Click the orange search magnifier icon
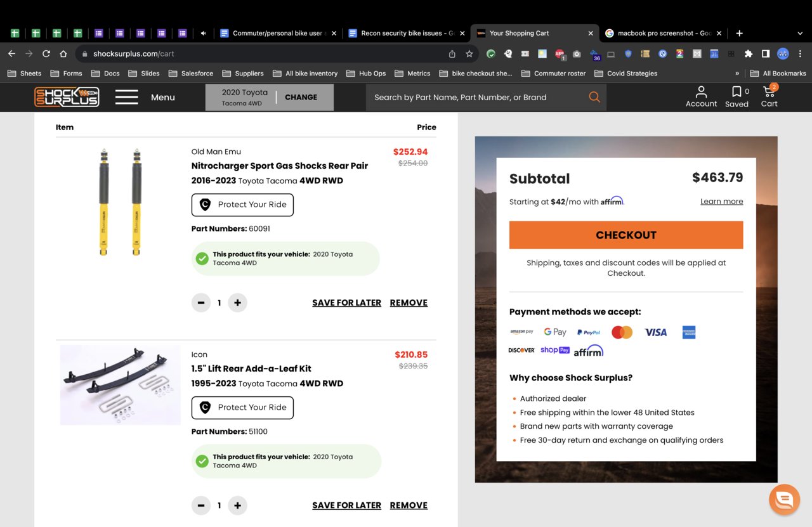 tap(594, 97)
